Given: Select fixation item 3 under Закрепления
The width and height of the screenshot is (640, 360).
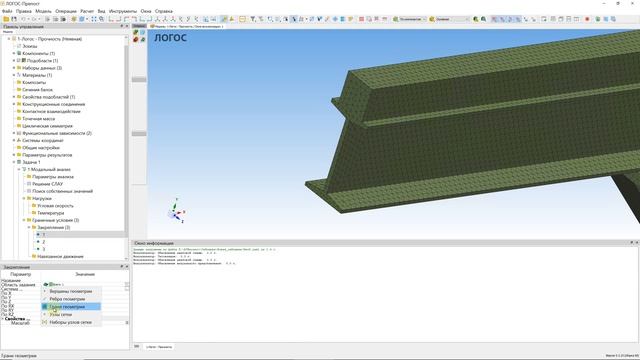Looking at the screenshot, I should pos(44,249).
